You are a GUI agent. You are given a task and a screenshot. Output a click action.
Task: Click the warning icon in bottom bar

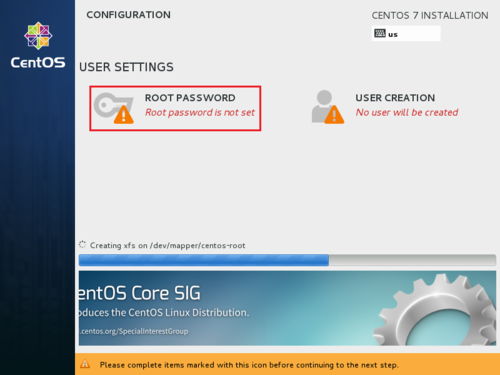click(85, 364)
